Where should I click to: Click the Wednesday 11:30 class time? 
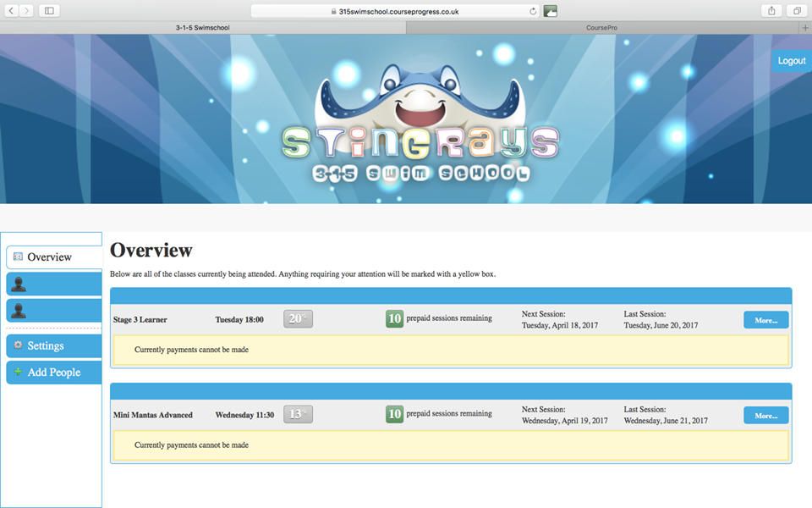pos(244,415)
